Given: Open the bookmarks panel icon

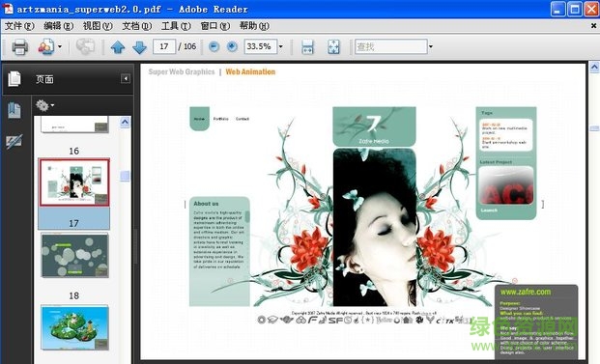Looking at the screenshot, I should pos(14,110).
